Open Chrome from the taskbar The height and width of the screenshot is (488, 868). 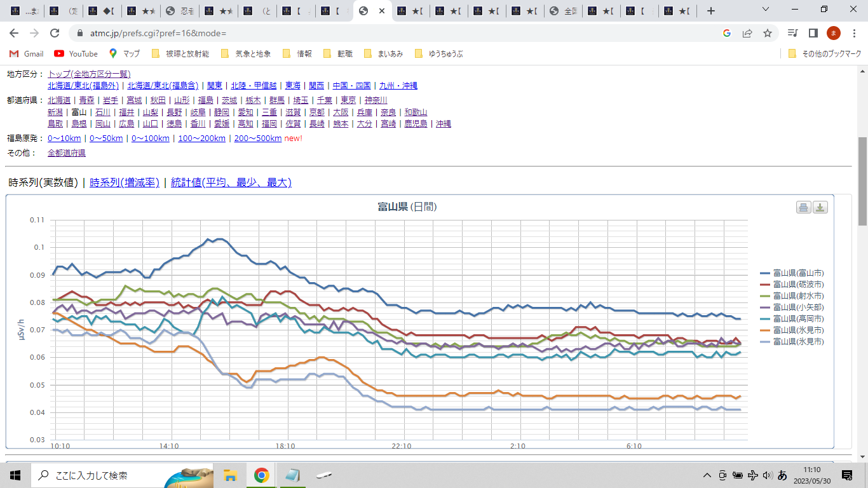click(261, 475)
